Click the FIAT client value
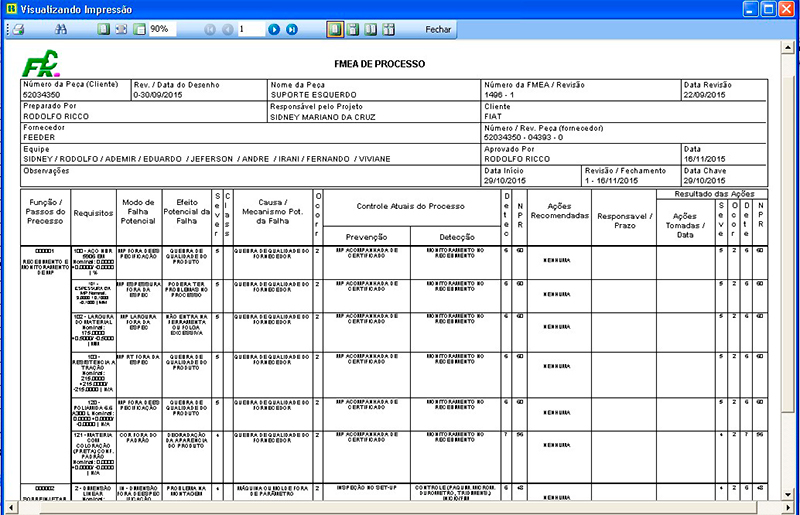Image resolution: width=800 pixels, height=515 pixels. click(493, 116)
